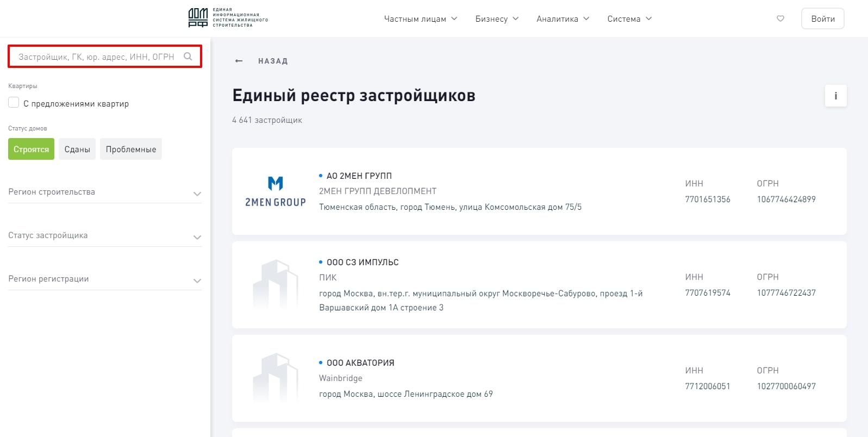This screenshot has width=868, height=437.
Task: Click the back arrow icon
Action: click(239, 61)
